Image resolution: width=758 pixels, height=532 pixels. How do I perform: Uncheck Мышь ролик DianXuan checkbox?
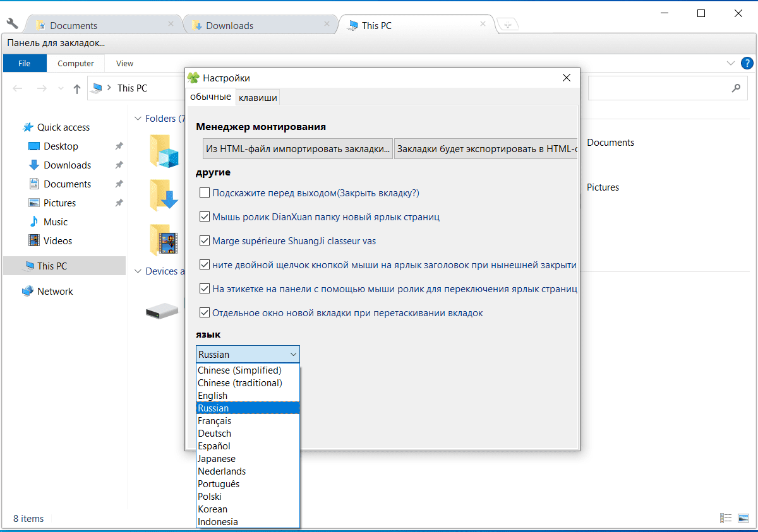(204, 217)
